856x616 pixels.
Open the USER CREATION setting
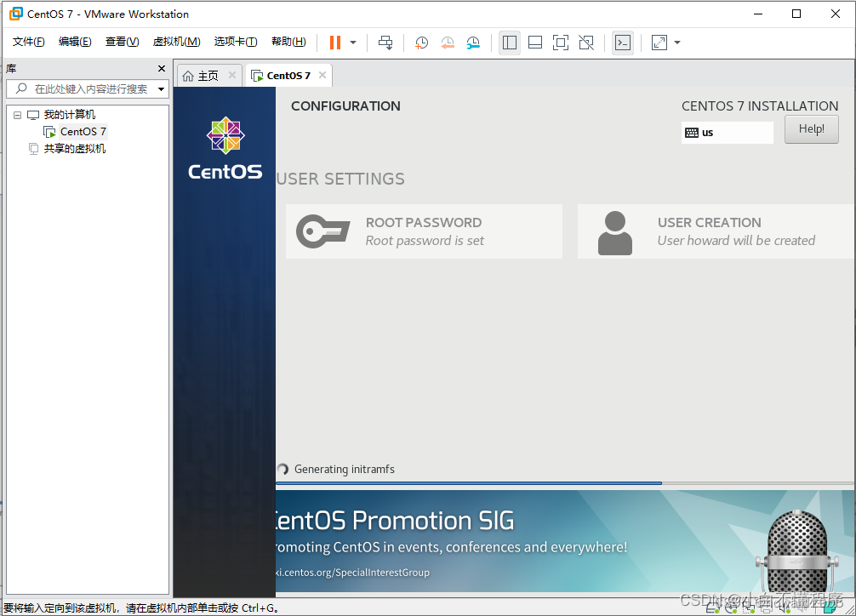716,231
